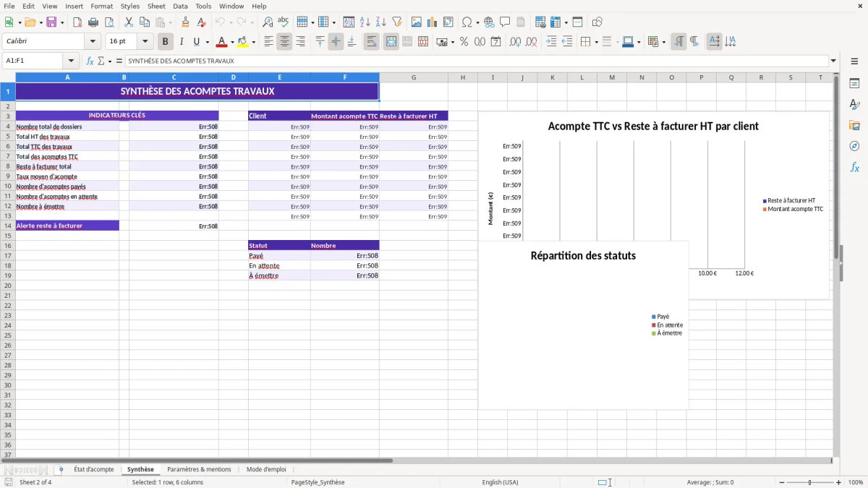
Task: Switch to the Mode d'emploi sheet tab
Action: pyautogui.click(x=266, y=469)
